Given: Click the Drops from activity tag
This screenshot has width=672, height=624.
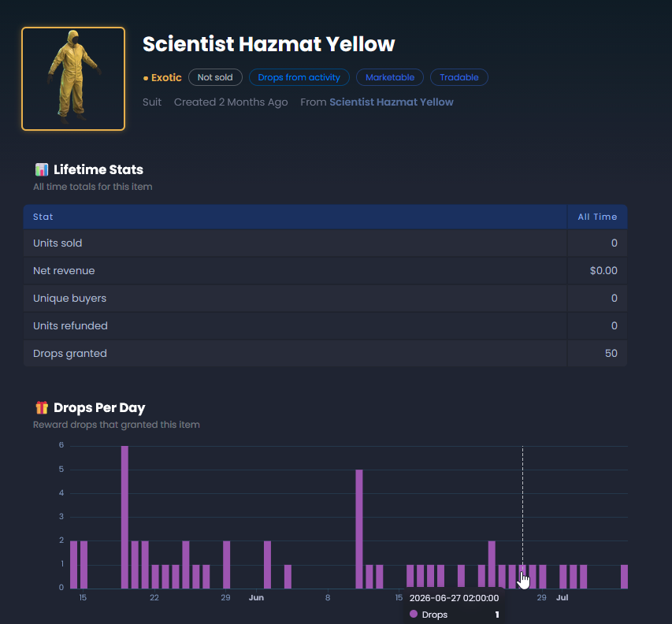Looking at the screenshot, I should tap(299, 77).
